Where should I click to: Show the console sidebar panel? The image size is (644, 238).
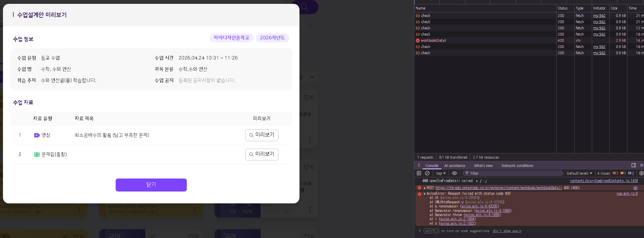click(419, 173)
